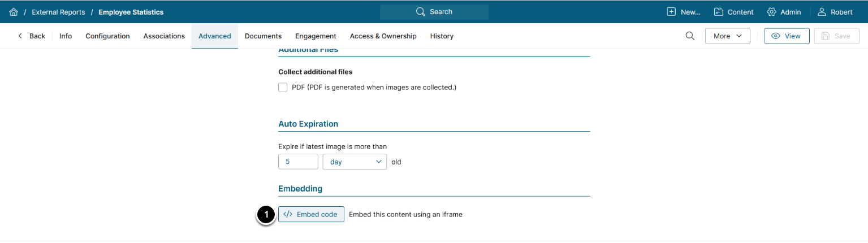
Task: Click the View eye button
Action: click(x=787, y=36)
